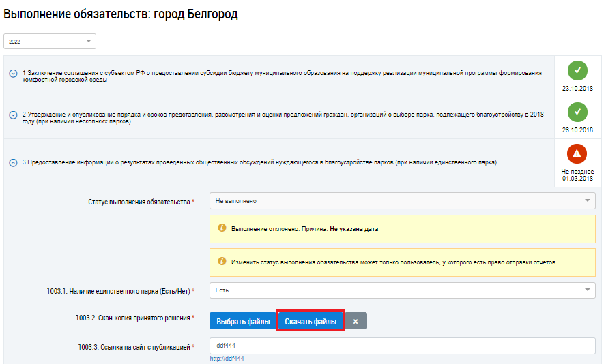Select the 'Заключение соглашения с субъектом РФ' row title
This screenshot has width=606, height=364.
(x=281, y=76)
